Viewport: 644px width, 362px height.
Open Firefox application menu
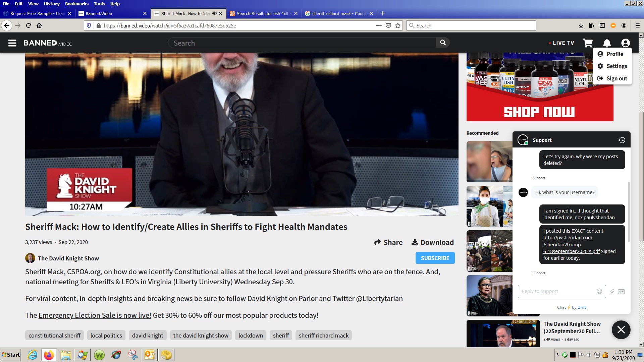(x=638, y=25)
